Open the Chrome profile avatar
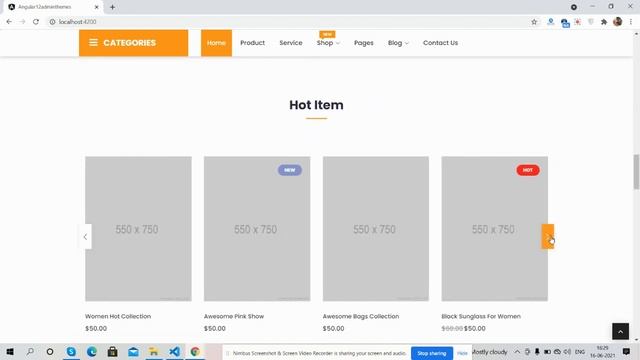The height and width of the screenshot is (360, 640). pyautogui.click(x=618, y=22)
